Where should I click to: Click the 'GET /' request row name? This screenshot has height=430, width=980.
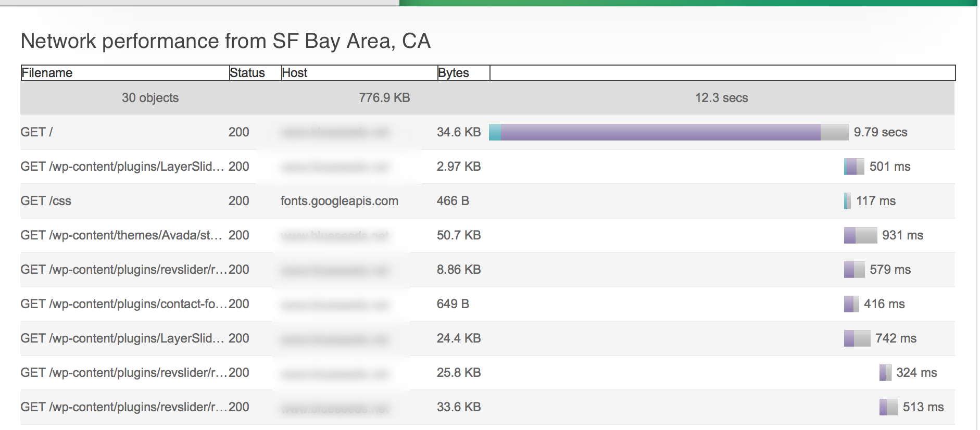point(36,132)
